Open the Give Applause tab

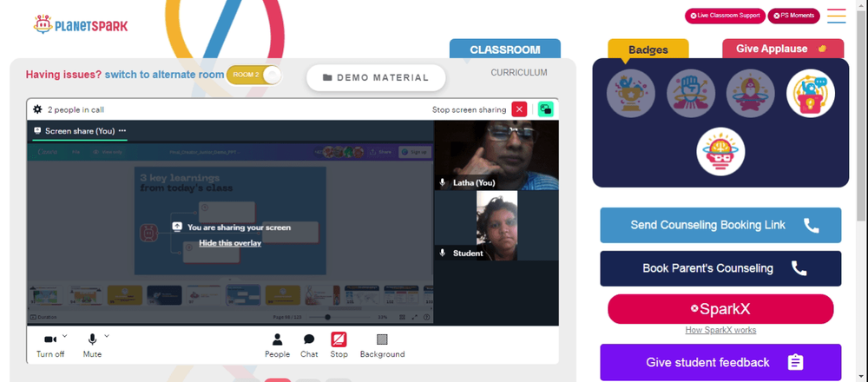pyautogui.click(x=783, y=49)
